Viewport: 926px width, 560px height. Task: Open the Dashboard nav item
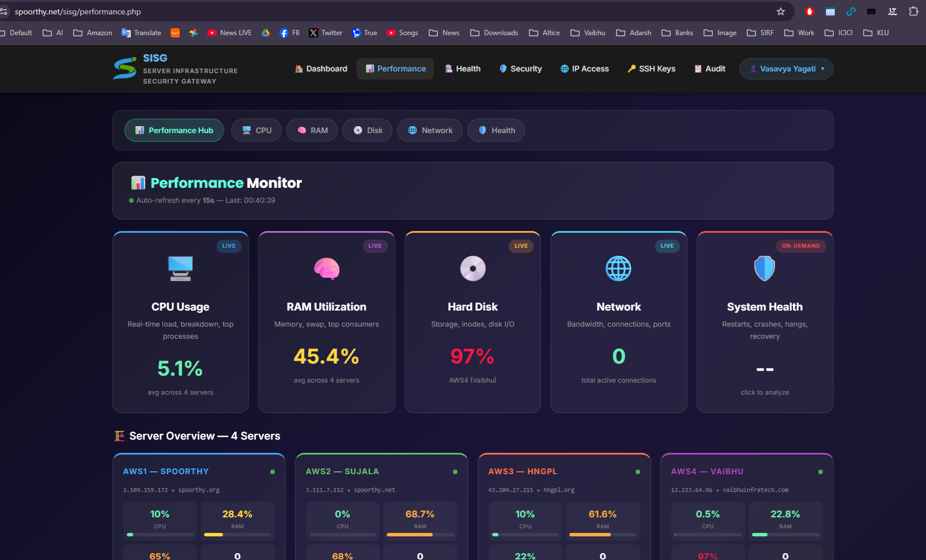click(321, 69)
